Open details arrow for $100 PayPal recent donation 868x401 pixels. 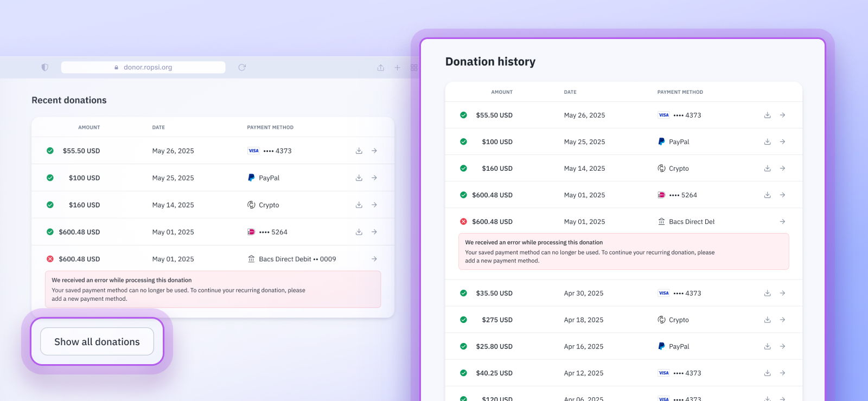click(x=374, y=178)
